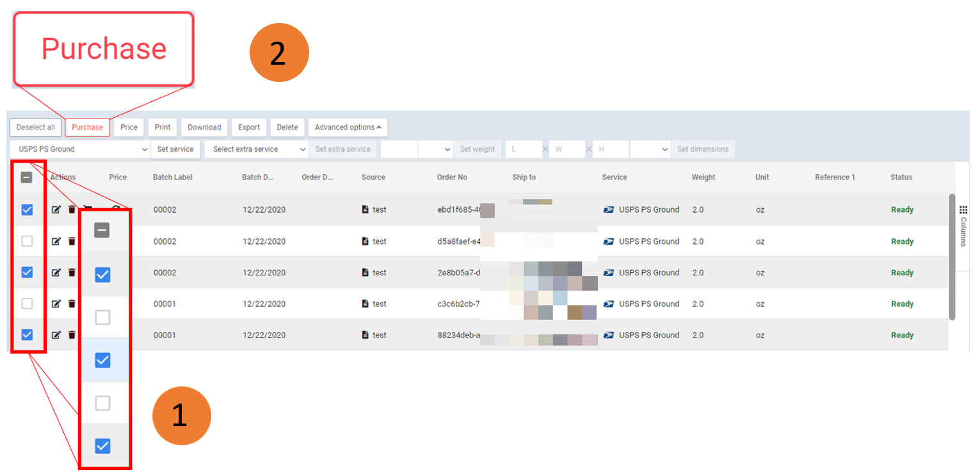Click the Purchase button
The width and height of the screenshot is (980, 474).
click(87, 127)
